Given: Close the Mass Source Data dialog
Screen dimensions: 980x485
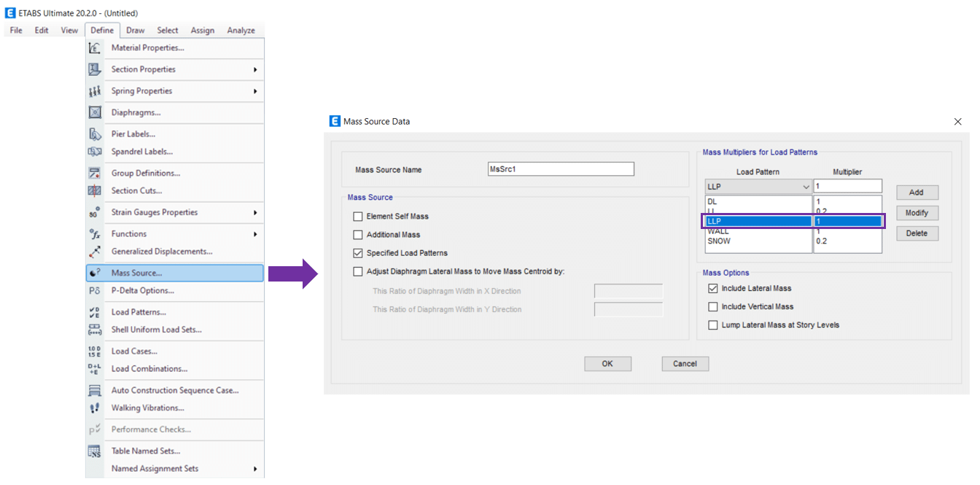Looking at the screenshot, I should (x=957, y=122).
